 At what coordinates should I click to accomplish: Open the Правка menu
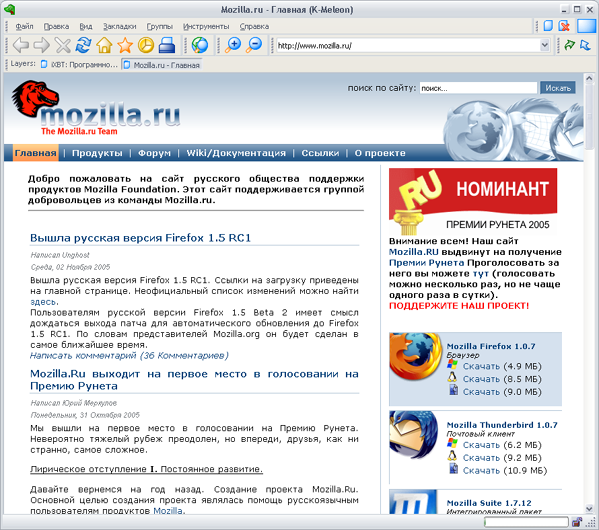click(x=57, y=26)
